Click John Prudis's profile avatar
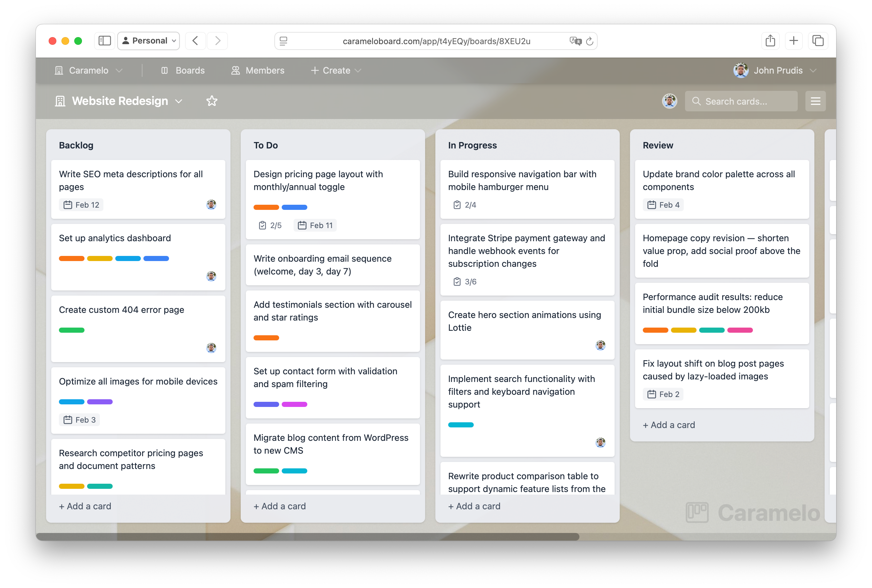The image size is (872, 588). coord(741,70)
